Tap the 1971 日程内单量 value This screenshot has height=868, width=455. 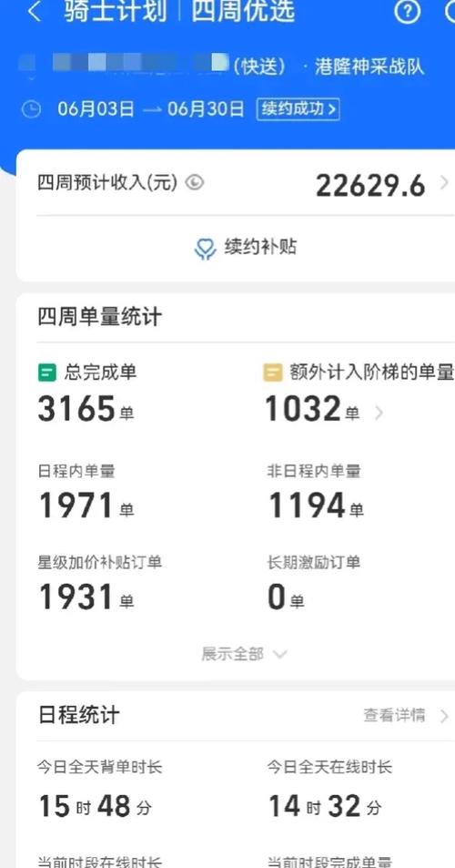coord(76,505)
